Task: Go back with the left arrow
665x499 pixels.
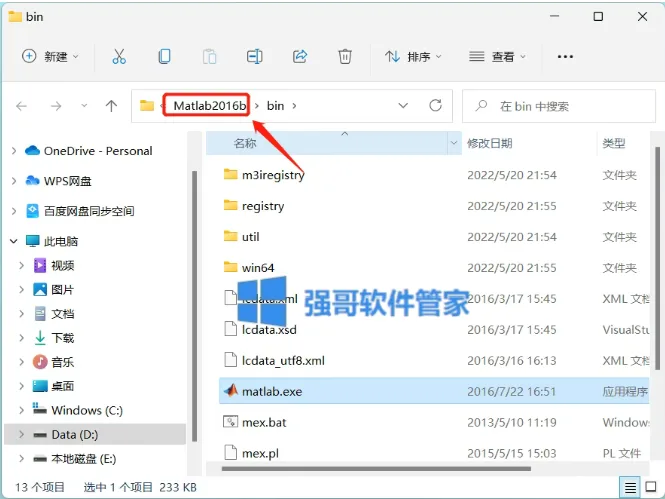Action: coord(22,106)
